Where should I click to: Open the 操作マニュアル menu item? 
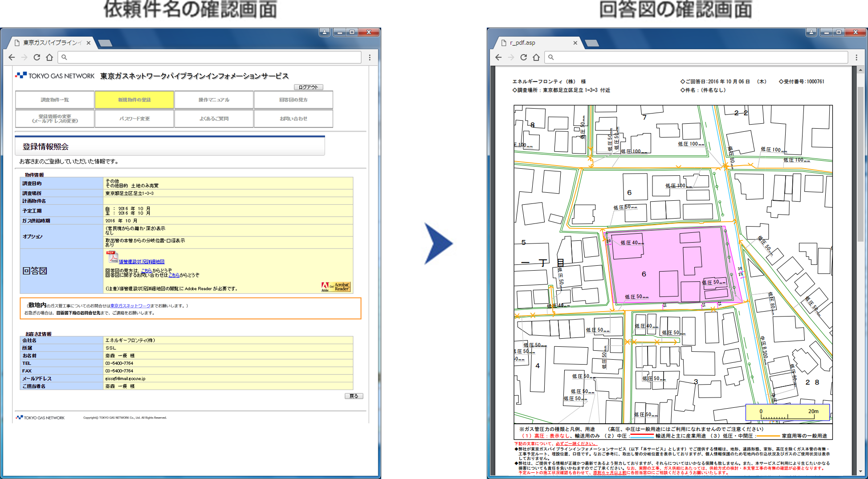214,100
